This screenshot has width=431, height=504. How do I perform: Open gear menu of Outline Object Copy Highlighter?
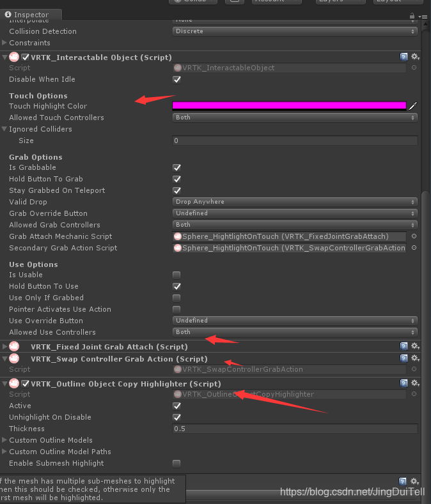[x=415, y=383]
